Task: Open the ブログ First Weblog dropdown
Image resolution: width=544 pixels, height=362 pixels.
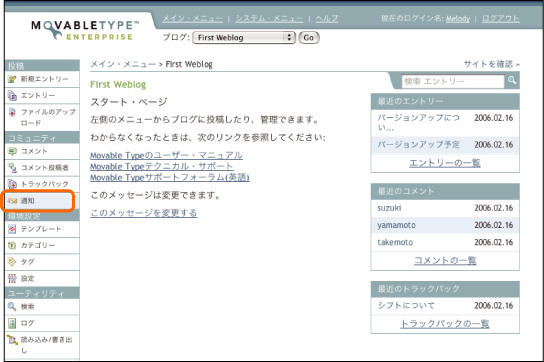Action: coord(244,37)
